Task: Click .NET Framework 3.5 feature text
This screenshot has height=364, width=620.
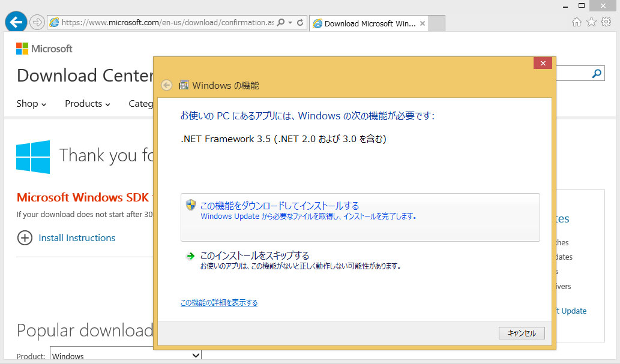Action: point(283,139)
